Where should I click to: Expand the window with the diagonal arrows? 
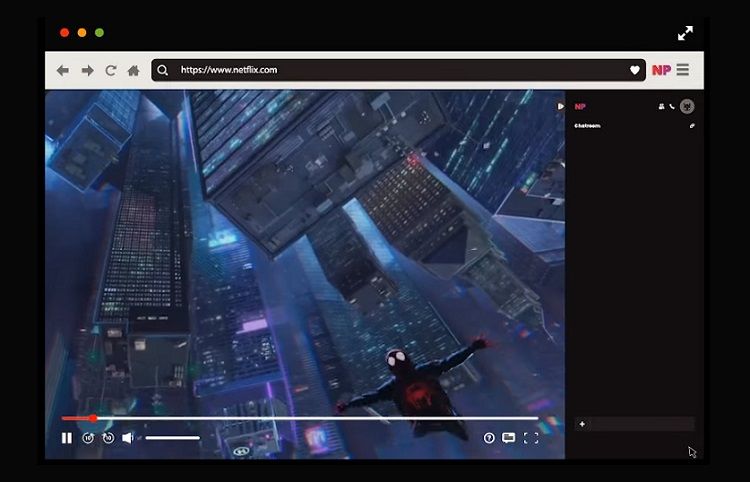[x=685, y=33]
